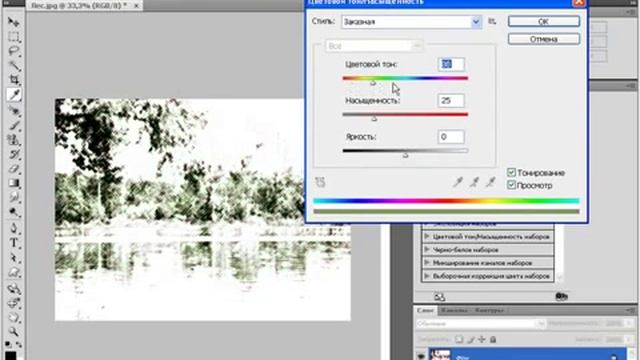
Task: Toggle lock transparent pixels in Layers panel
Action: [459, 339]
